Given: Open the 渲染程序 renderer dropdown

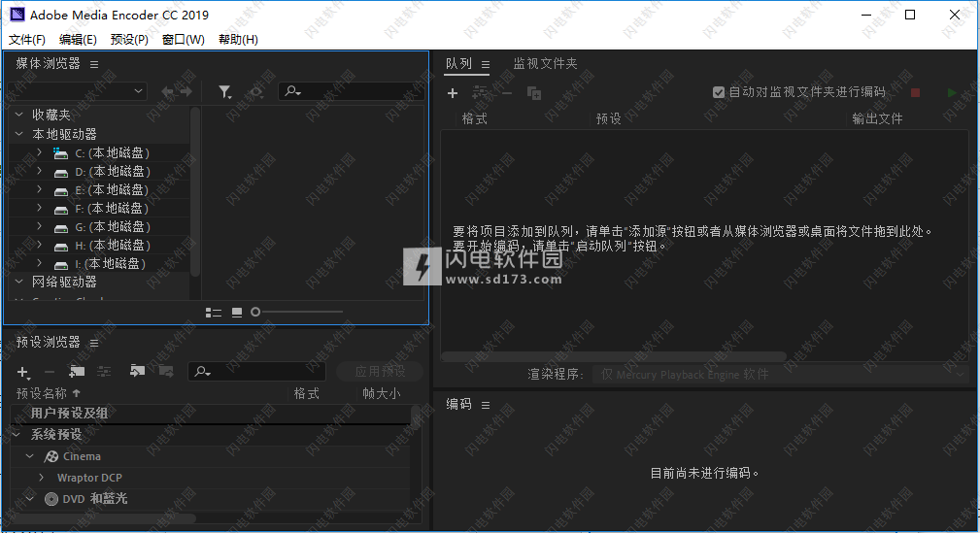Looking at the screenshot, I should (780, 375).
